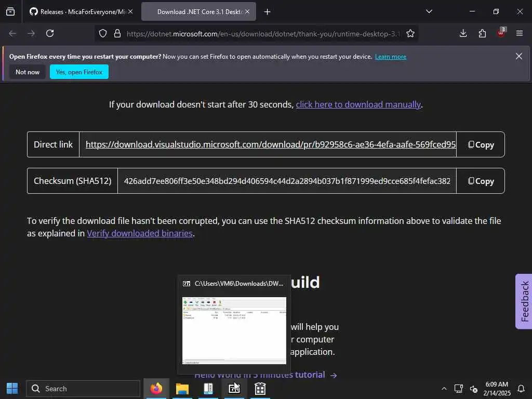Open File Explorer from taskbar
The width and height of the screenshot is (532, 399).
tap(182, 389)
